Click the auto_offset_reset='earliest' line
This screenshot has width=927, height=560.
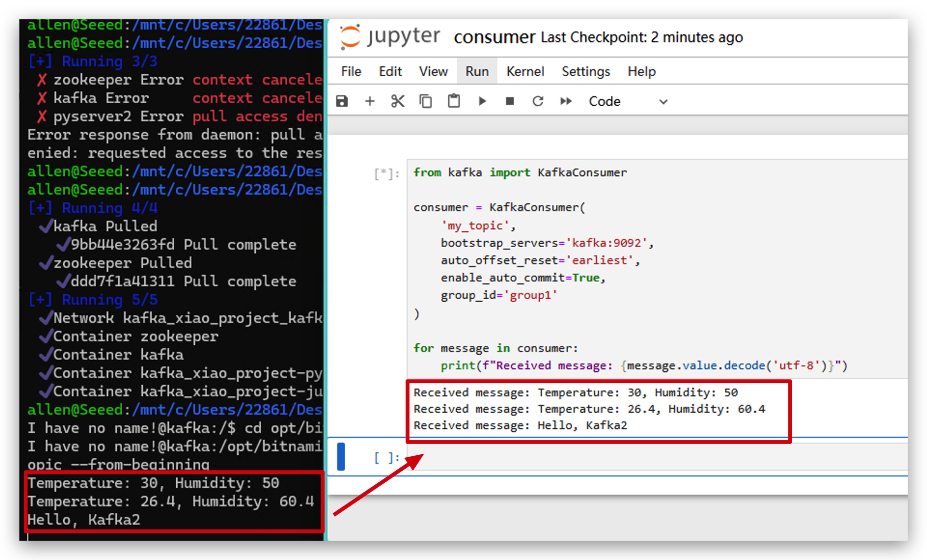coord(540,260)
